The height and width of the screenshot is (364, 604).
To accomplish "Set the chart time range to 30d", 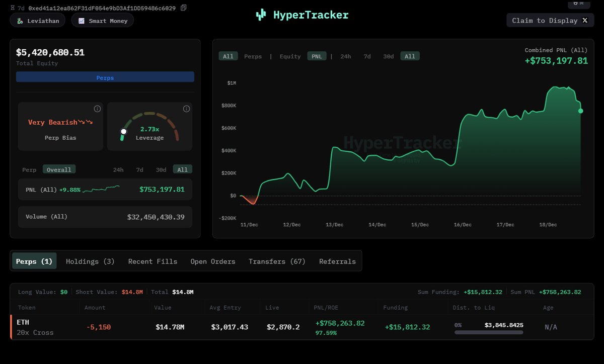I will [x=388, y=56].
